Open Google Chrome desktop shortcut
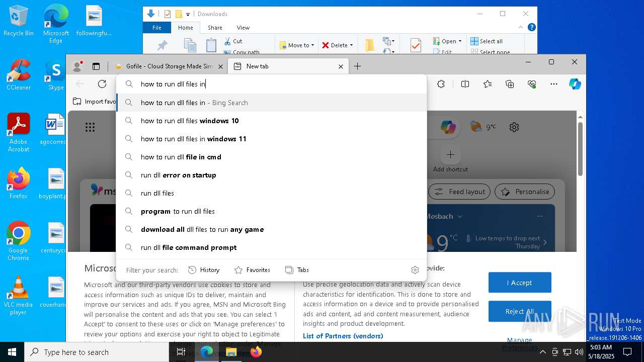The image size is (644, 362). (x=19, y=241)
